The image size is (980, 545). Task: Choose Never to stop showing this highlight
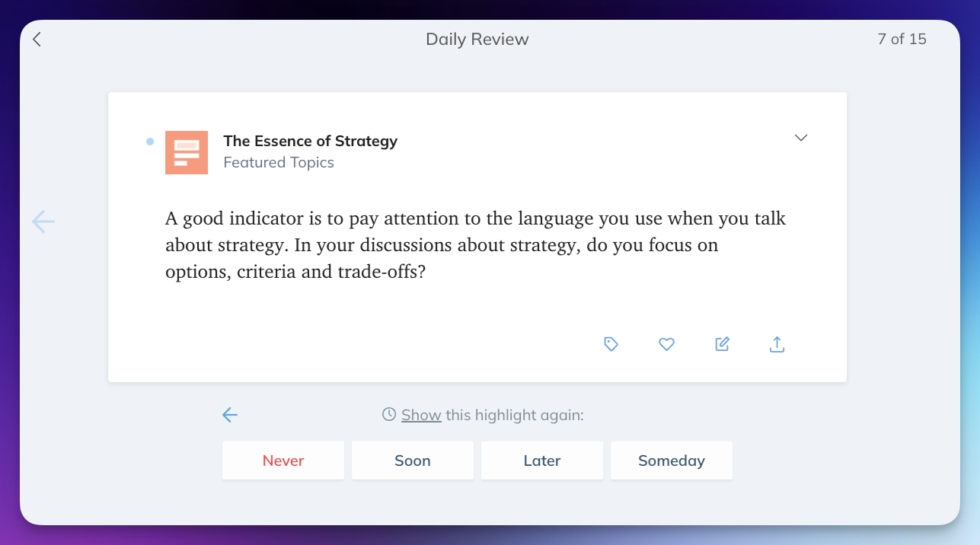(x=283, y=461)
